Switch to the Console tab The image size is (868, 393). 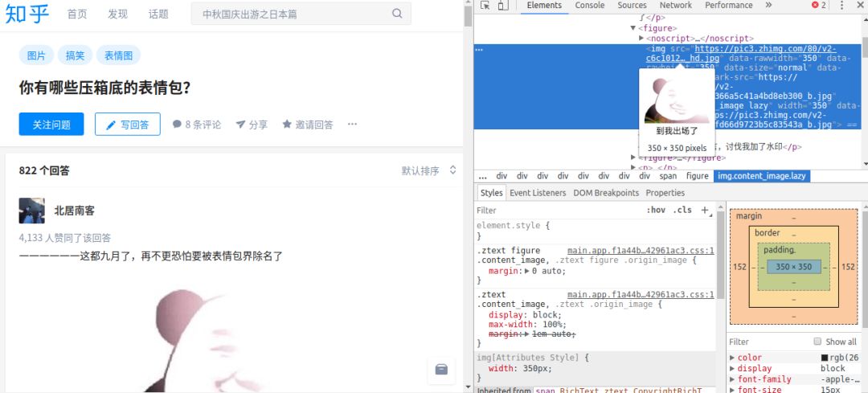pos(590,5)
